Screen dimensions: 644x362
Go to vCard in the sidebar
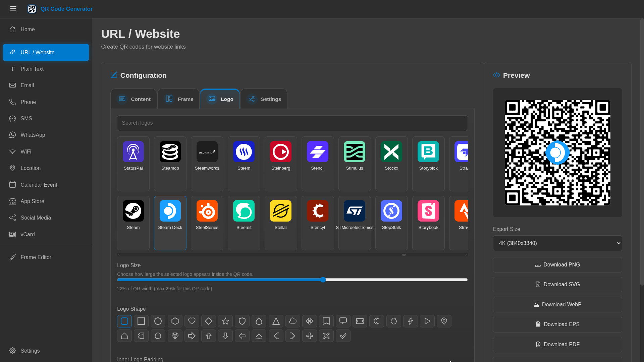46,235
